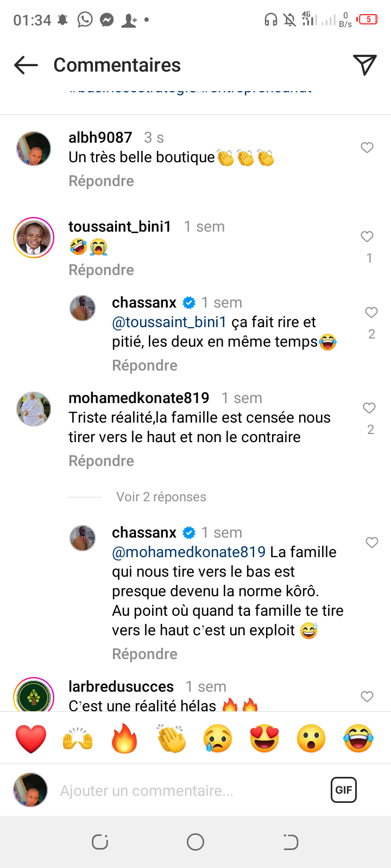Like mohamedkonate819's comment with the heart

click(369, 408)
